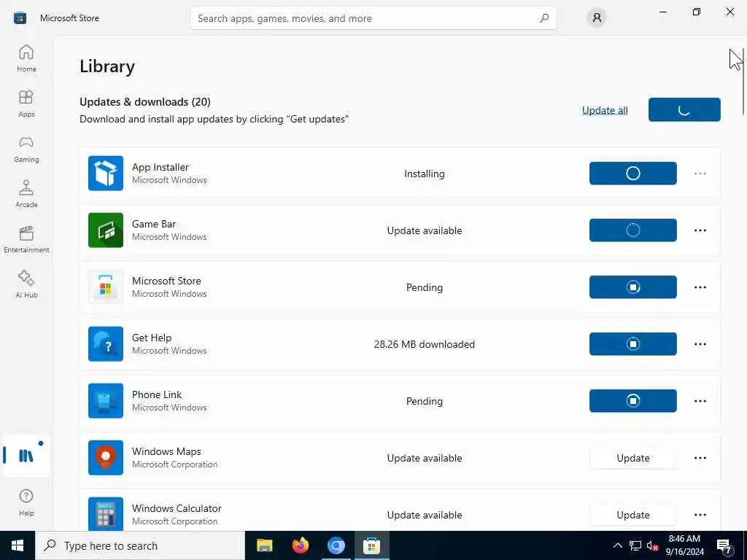
Task: Click the App Installer app icon
Action: [x=106, y=174]
